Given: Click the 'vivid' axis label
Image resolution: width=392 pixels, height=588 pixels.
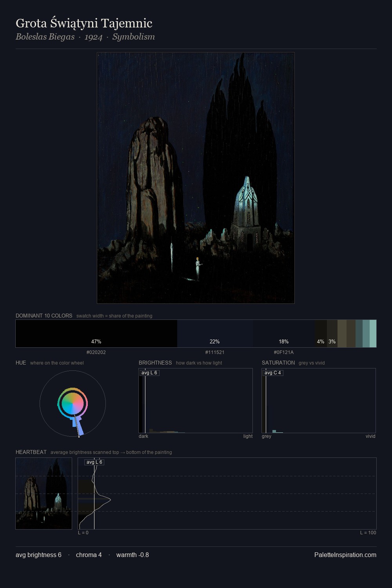Looking at the screenshot, I should pos(370,436).
